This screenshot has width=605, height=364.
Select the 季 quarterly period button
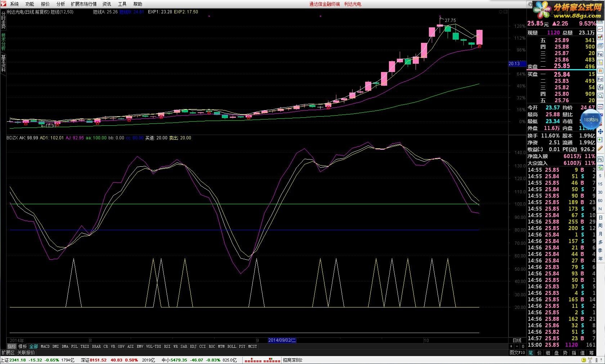pyautogui.click(x=600, y=250)
